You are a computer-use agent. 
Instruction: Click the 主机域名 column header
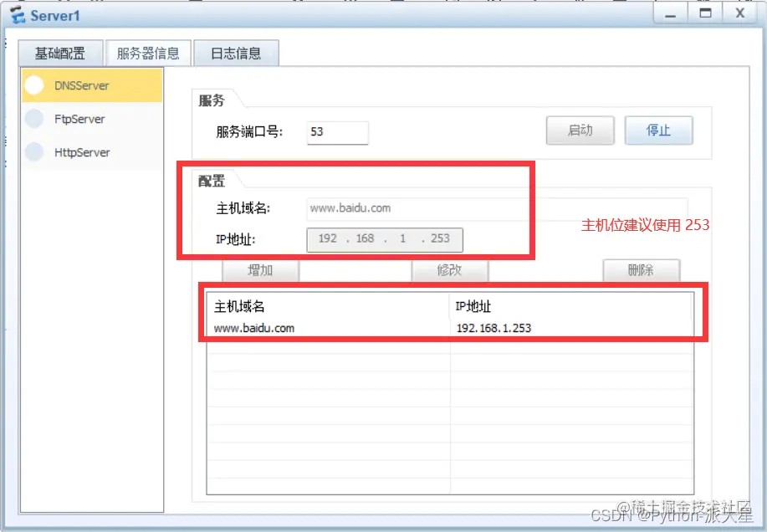(x=328, y=307)
